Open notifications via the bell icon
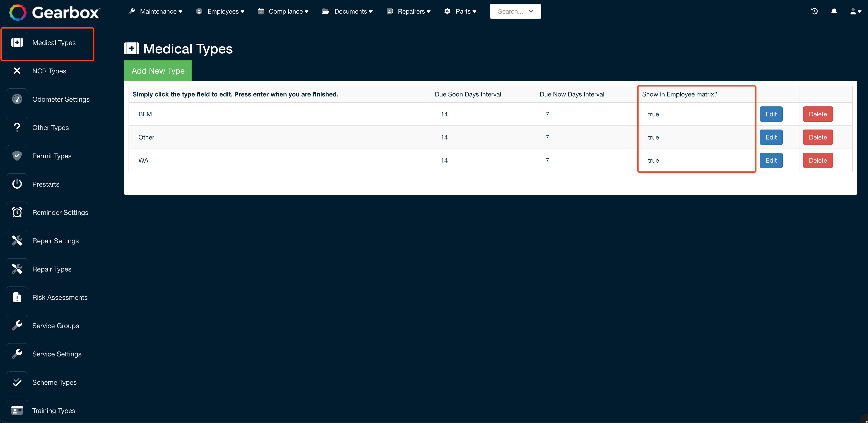 click(x=834, y=11)
